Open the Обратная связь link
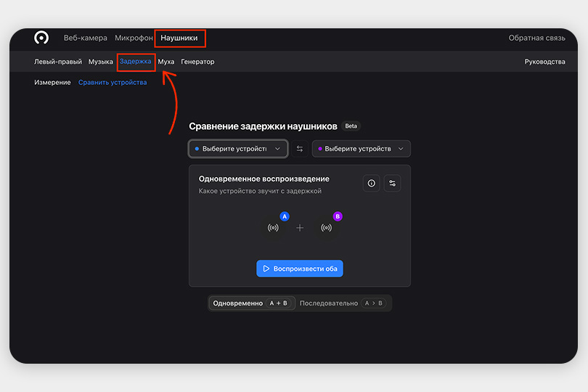588x392 pixels. coord(536,38)
